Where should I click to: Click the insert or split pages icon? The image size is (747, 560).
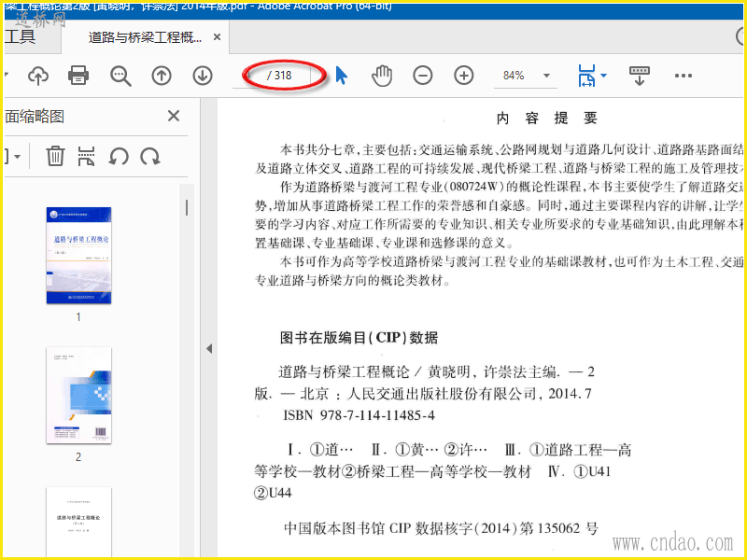tap(86, 156)
